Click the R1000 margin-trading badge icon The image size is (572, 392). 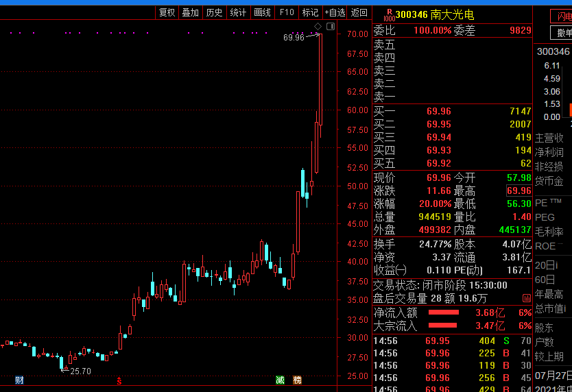[x=389, y=14]
